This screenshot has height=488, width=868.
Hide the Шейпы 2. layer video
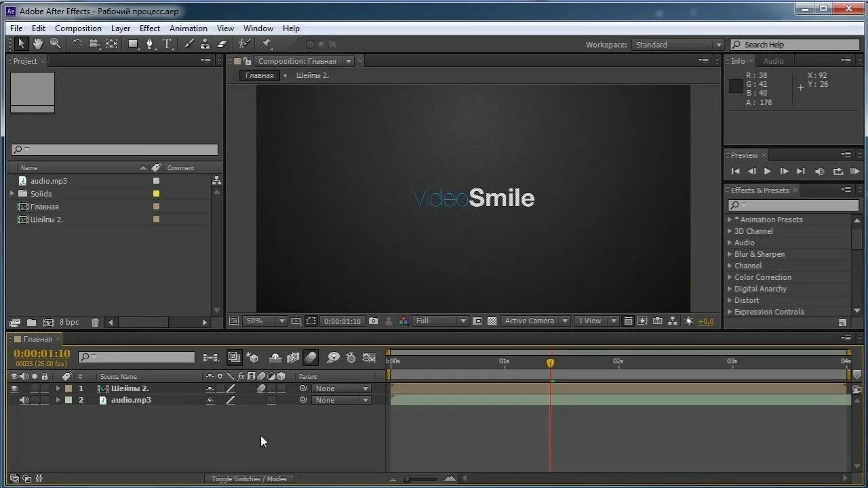(14, 388)
